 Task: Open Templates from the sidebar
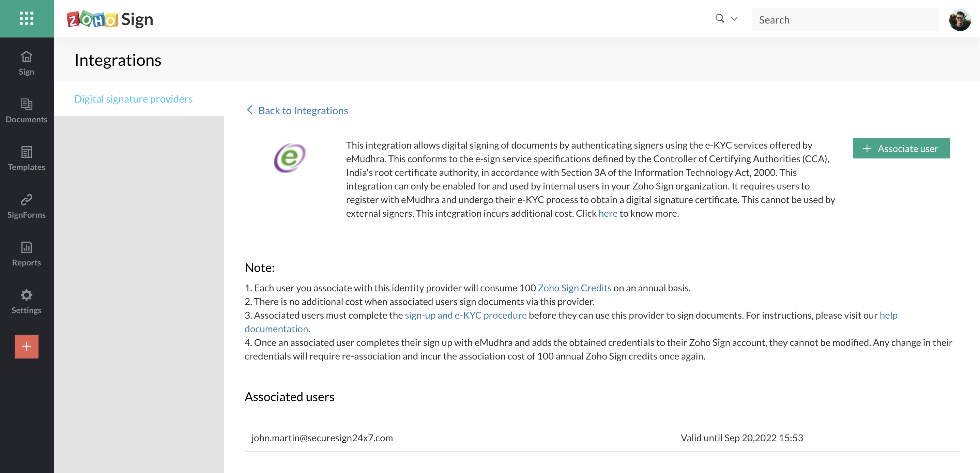pos(27,159)
